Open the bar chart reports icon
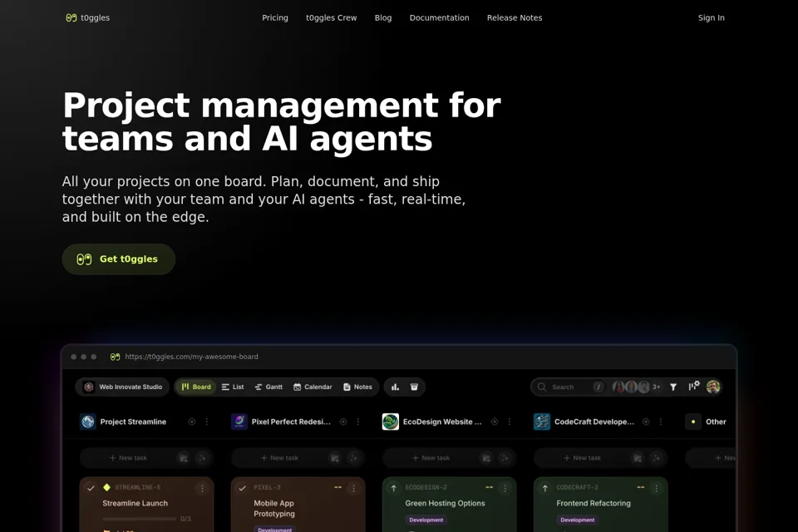Screen dimensions: 798x532 (395, 387)
